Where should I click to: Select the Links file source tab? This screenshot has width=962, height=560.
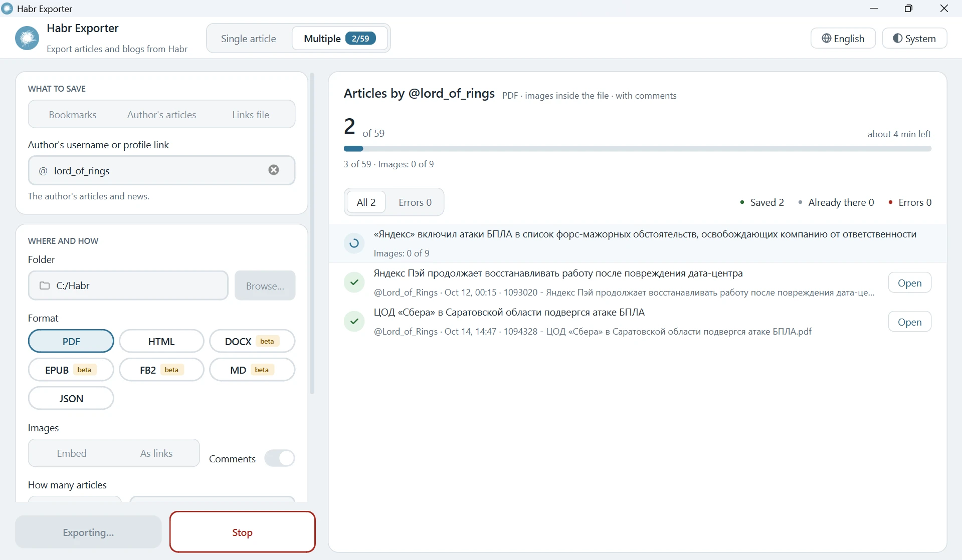tap(251, 115)
